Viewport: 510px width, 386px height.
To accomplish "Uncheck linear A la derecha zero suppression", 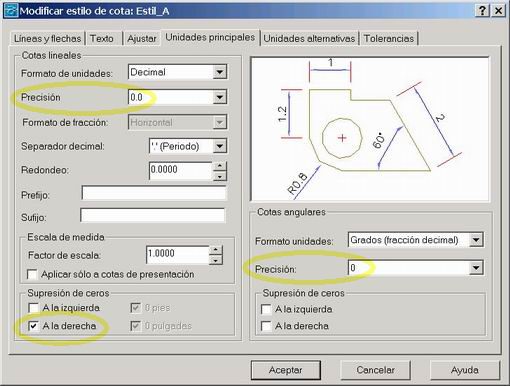I will click(x=33, y=326).
